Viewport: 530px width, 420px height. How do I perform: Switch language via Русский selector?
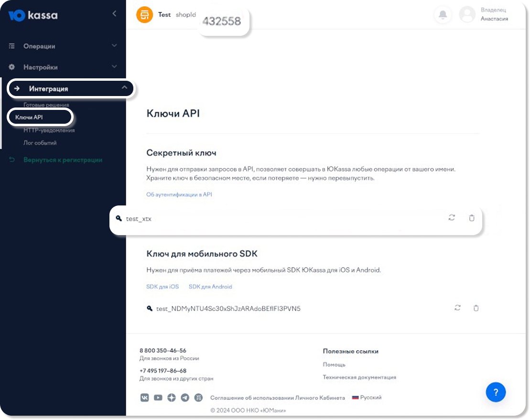click(367, 398)
